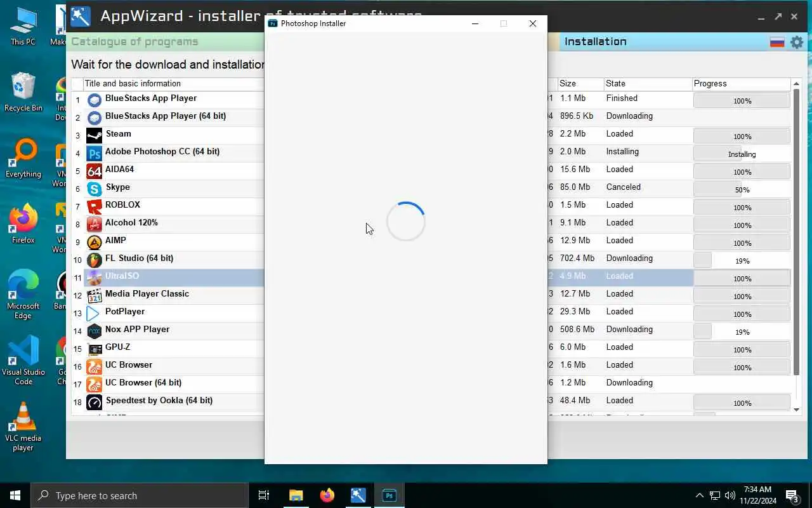
Task: Click the AIDA64 program icon
Action: [x=94, y=171]
